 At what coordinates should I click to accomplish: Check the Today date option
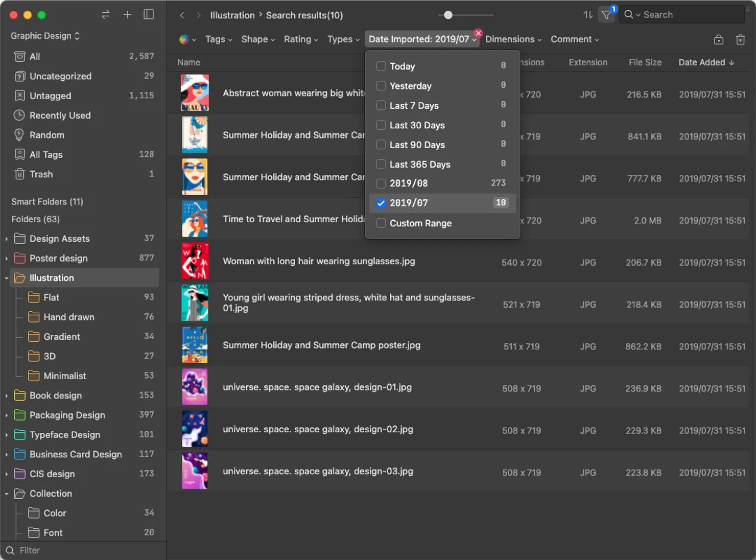point(381,66)
